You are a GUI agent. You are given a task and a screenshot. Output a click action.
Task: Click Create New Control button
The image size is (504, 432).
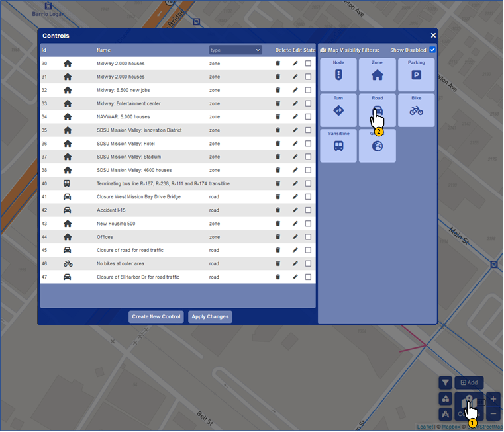tap(156, 316)
